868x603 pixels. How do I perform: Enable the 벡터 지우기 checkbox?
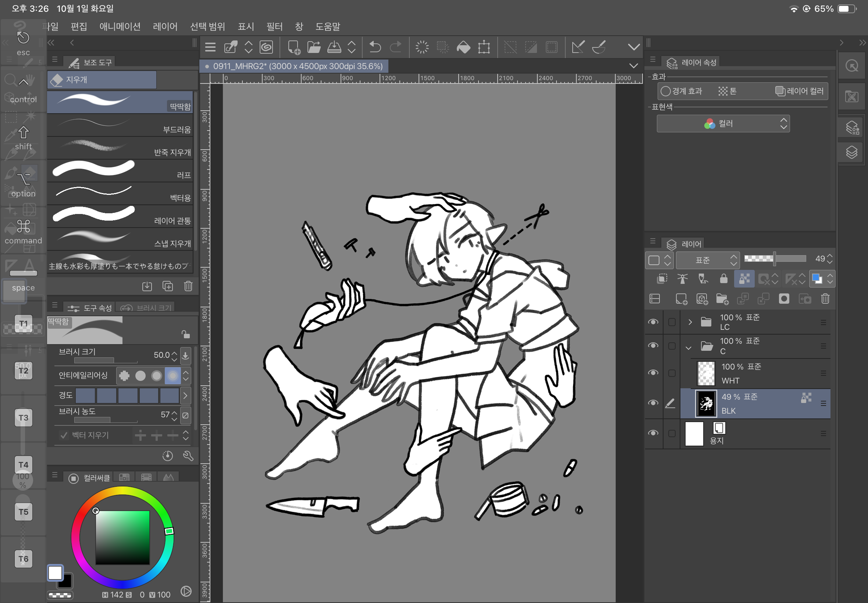[x=64, y=435]
